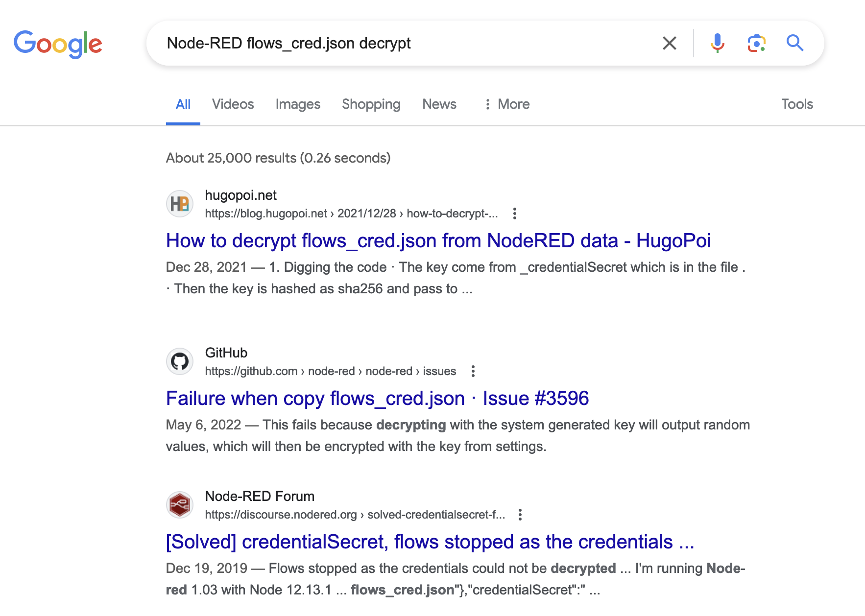The width and height of the screenshot is (865, 616).
Task: Click the GitHub favicon icon
Action: tap(180, 361)
